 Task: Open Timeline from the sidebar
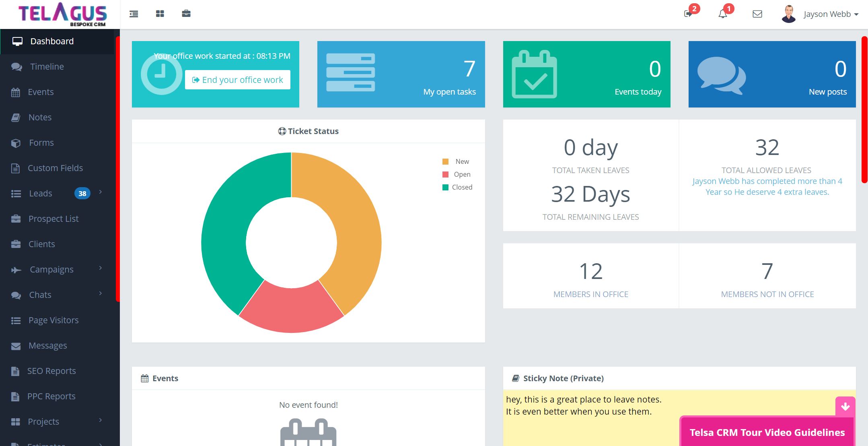(x=47, y=67)
